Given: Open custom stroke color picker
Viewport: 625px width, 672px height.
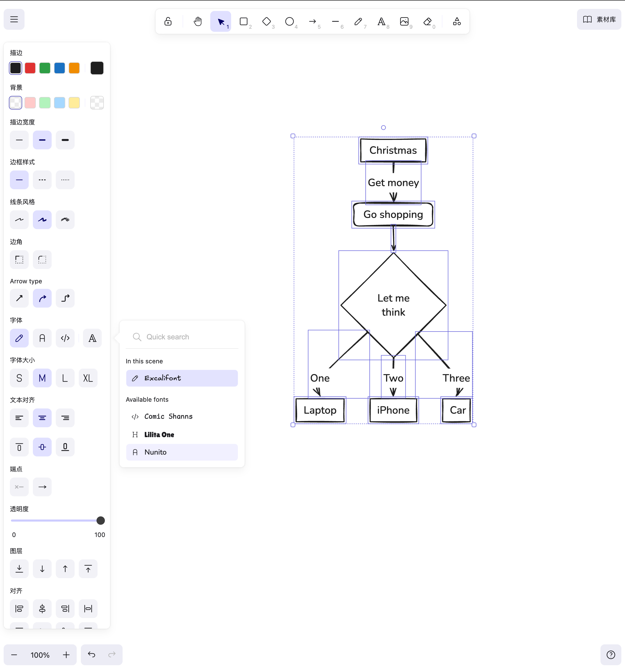Looking at the screenshot, I should [97, 68].
